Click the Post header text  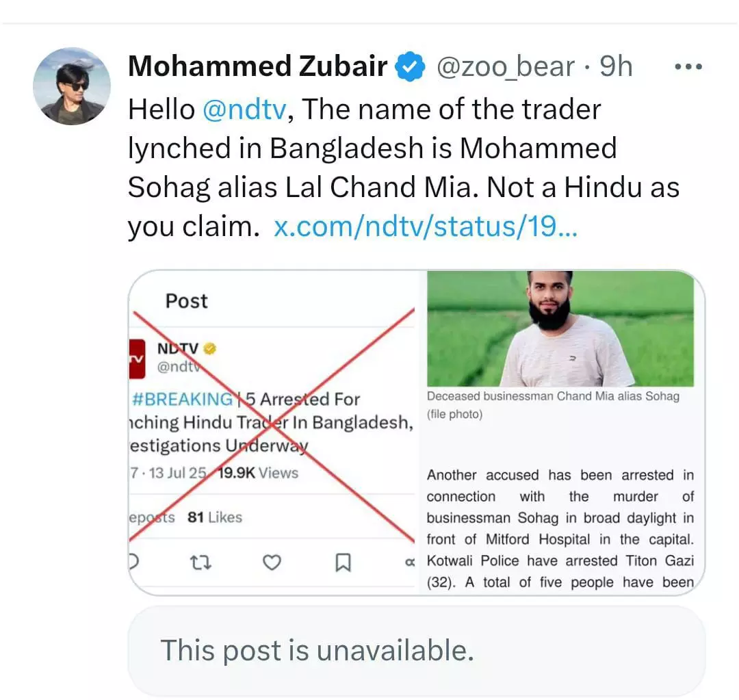186,301
